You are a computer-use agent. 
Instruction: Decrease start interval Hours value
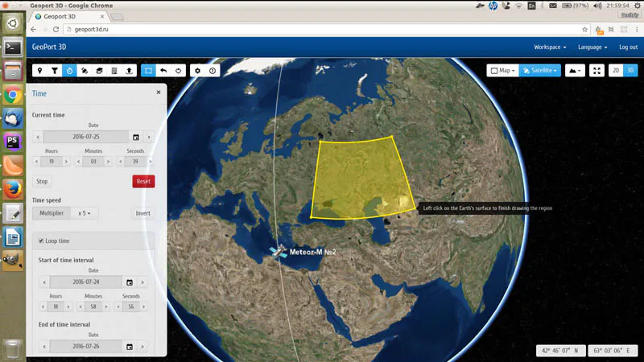(43, 306)
